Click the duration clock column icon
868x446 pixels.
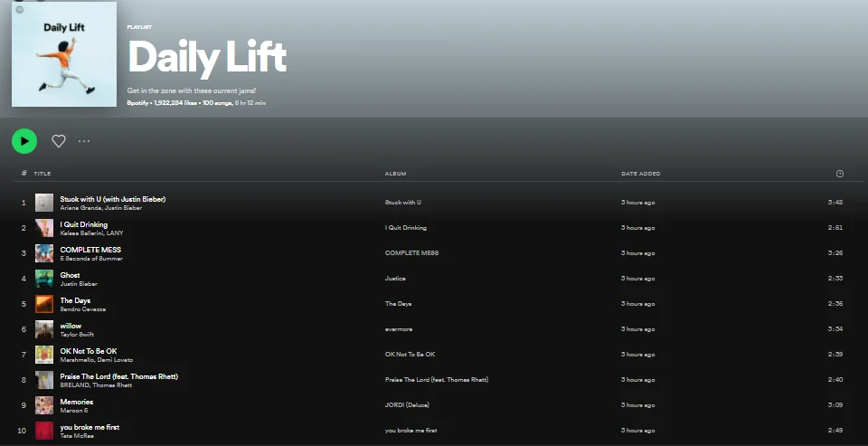[840, 174]
